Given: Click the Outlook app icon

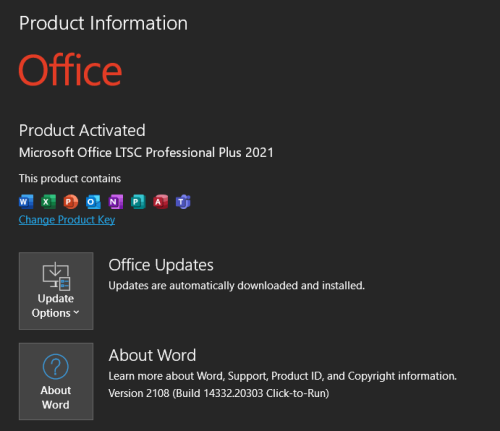Looking at the screenshot, I should pyautogui.click(x=93, y=202).
